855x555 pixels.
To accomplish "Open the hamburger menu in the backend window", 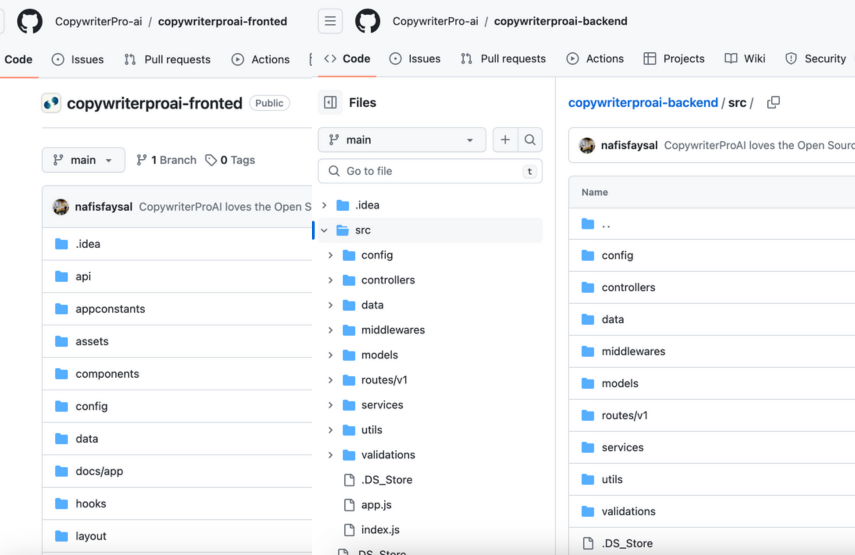I will pos(330,21).
